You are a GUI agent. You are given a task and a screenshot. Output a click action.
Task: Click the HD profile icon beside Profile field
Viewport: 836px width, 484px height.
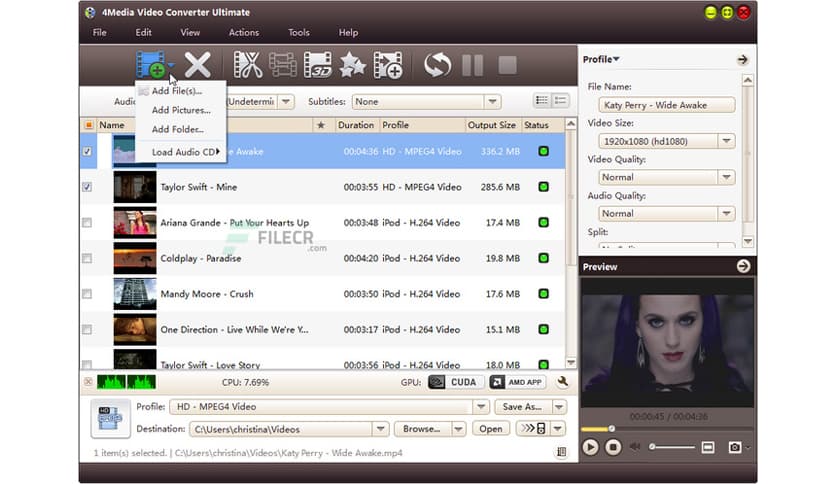(x=110, y=418)
